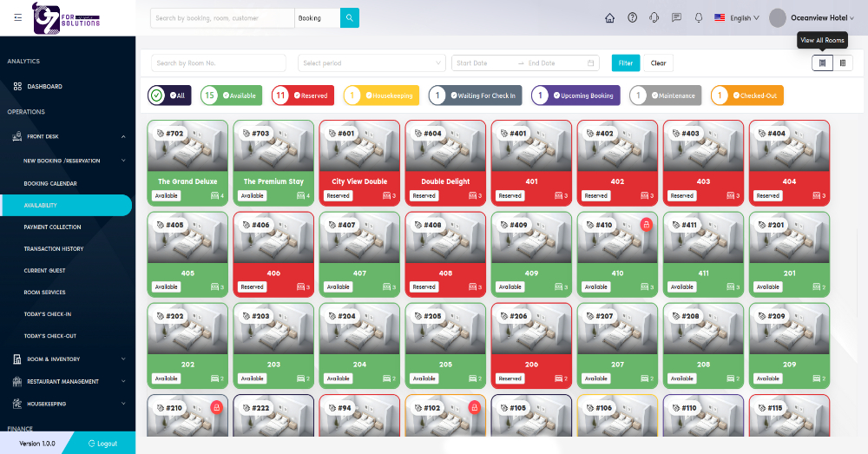Image resolution: width=868 pixels, height=454 pixels.
Task: Open the help question mark icon
Action: 632,17
